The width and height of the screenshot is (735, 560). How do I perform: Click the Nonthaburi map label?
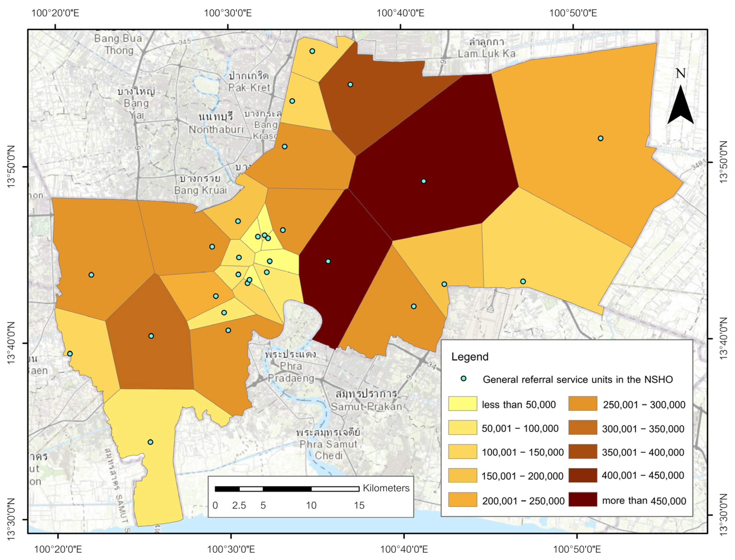216,129
